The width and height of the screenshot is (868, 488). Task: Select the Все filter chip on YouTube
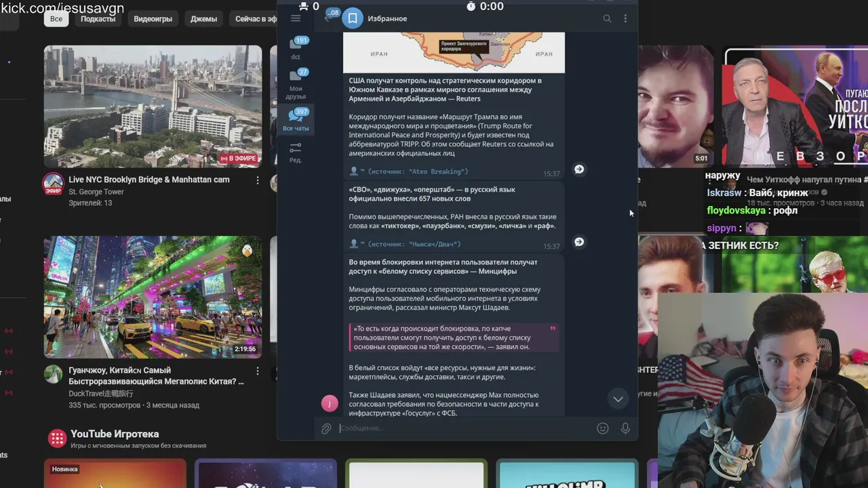coord(56,19)
